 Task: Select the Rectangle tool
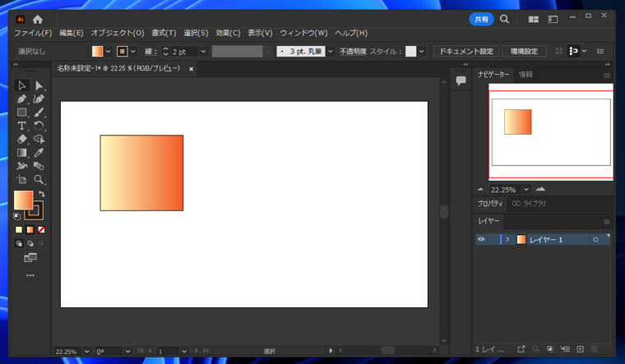[x=21, y=113]
